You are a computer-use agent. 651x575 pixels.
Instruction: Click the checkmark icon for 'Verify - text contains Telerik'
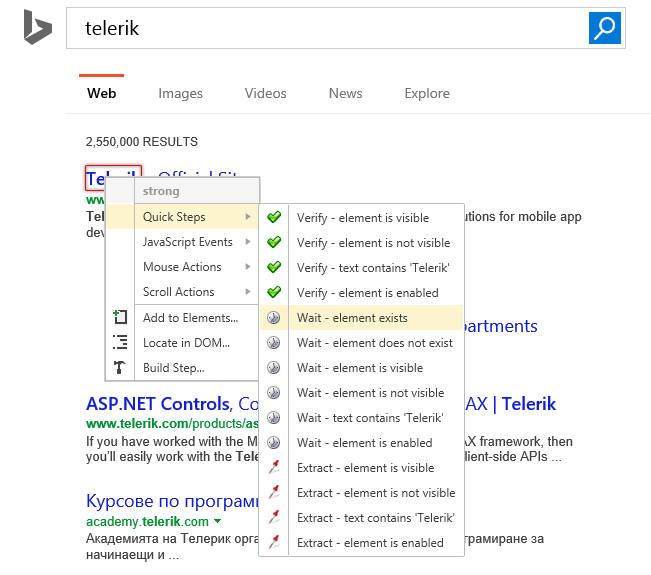click(274, 267)
